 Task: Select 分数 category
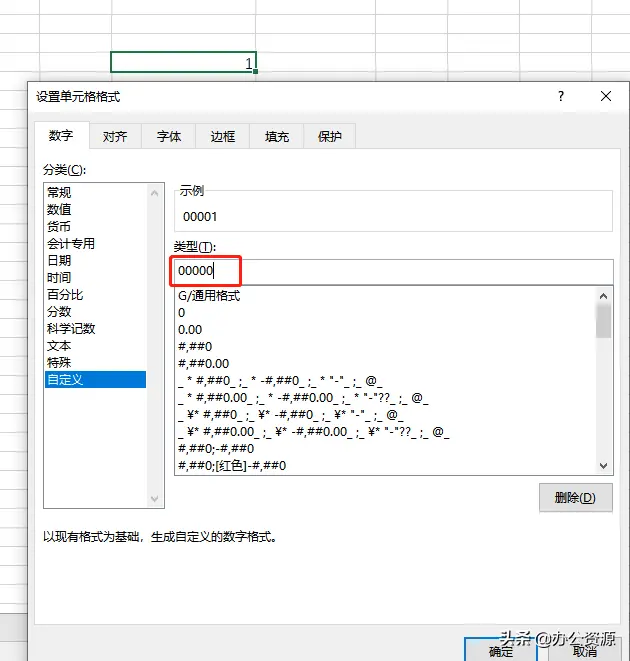pyautogui.click(x=95, y=312)
